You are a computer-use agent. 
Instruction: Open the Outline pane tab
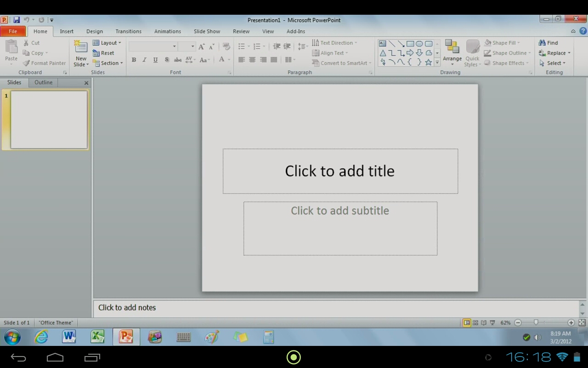point(43,82)
